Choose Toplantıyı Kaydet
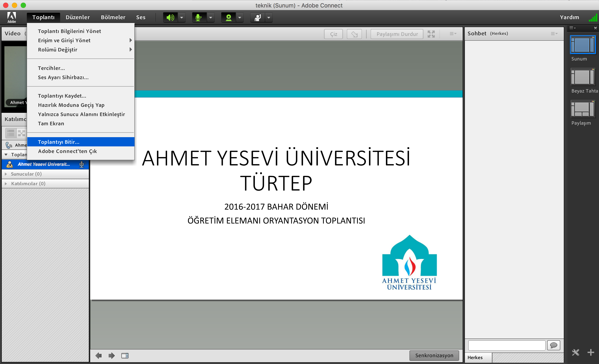The image size is (599, 364). (x=81, y=96)
